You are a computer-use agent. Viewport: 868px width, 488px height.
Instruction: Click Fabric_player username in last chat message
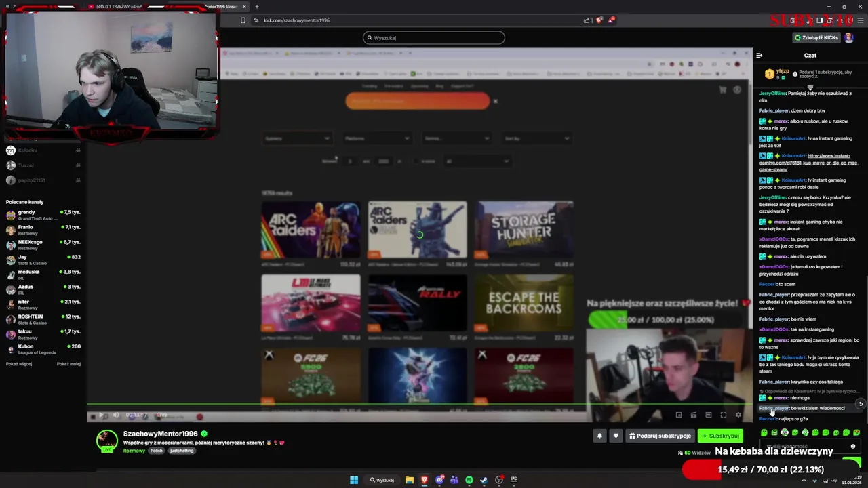pyautogui.click(x=774, y=408)
